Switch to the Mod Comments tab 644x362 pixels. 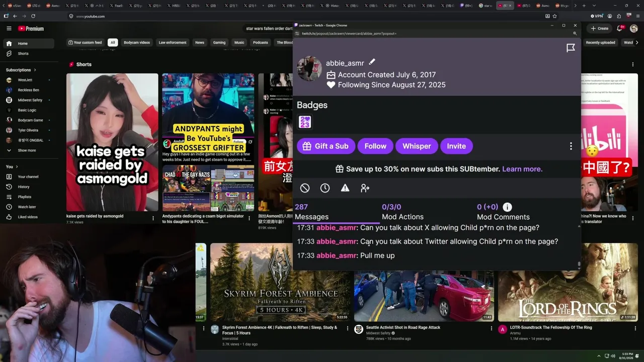click(503, 212)
